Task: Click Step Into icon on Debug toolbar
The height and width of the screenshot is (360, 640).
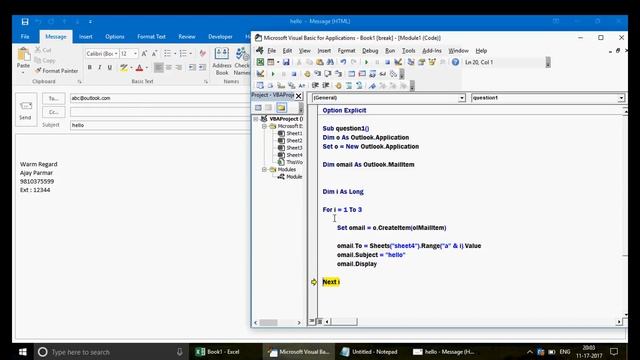Action: pos(318,74)
